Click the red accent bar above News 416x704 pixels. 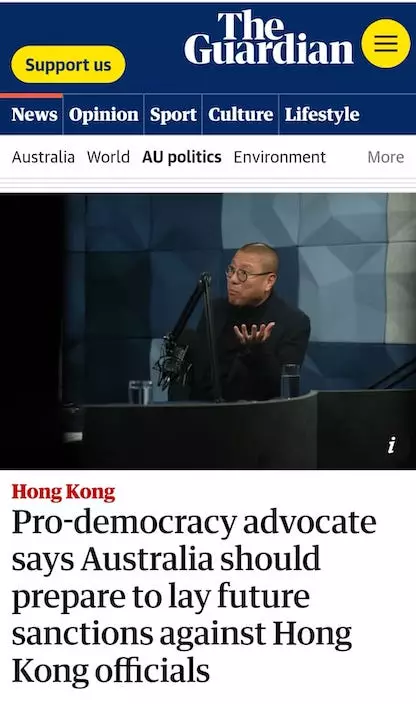[x=31, y=96]
